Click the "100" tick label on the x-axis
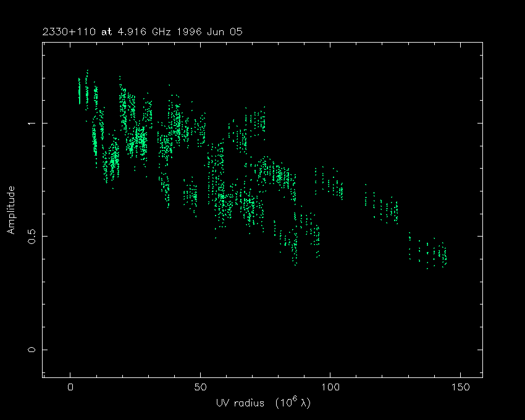The width and height of the screenshot is (525, 420). pos(330,387)
